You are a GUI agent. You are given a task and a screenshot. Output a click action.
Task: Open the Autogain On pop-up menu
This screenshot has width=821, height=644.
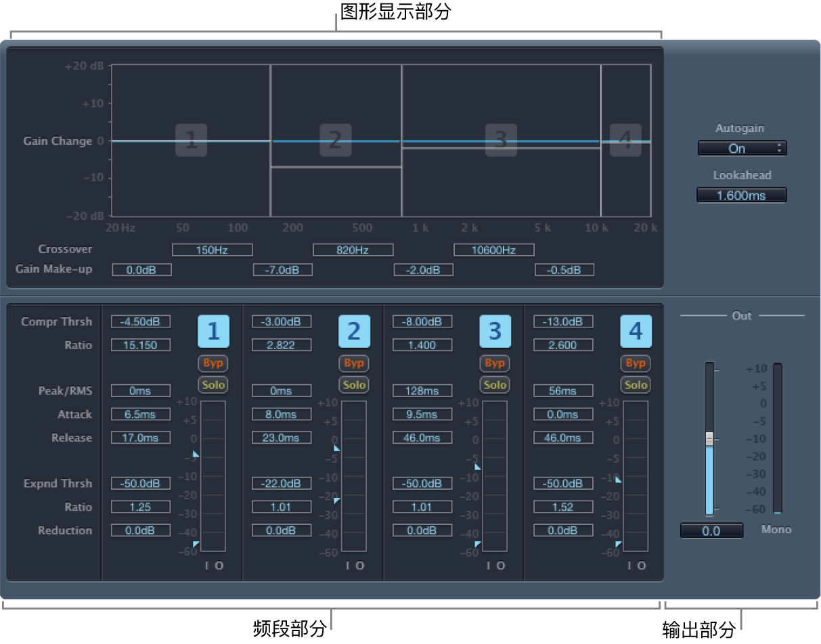click(742, 148)
